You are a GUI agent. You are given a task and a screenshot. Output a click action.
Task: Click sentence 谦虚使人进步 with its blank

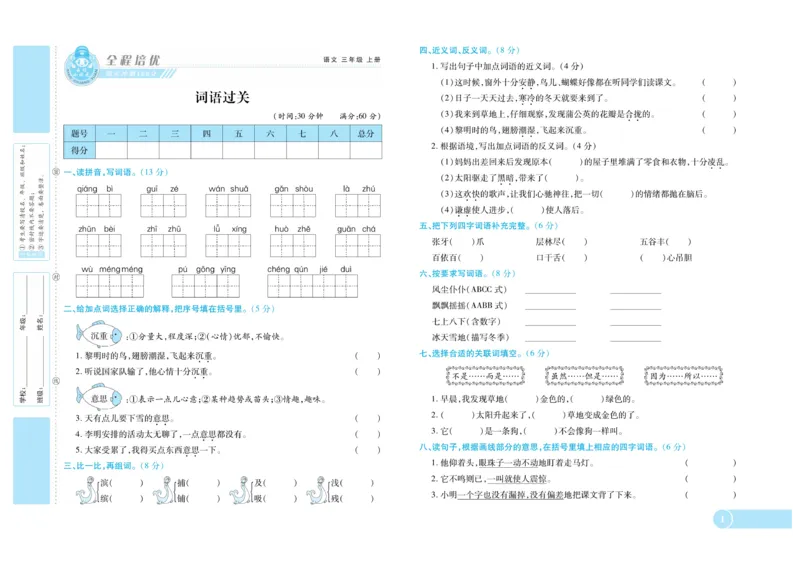(x=512, y=210)
